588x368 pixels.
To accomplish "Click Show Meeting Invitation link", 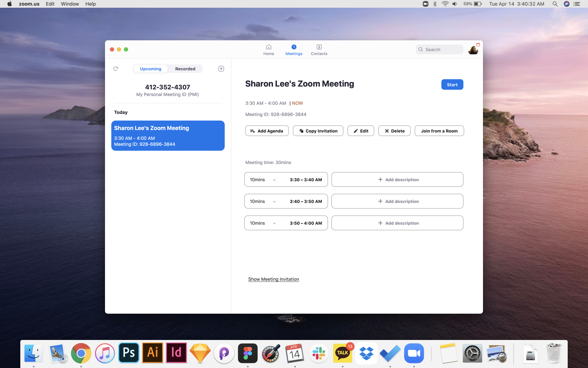I will pos(274,279).
